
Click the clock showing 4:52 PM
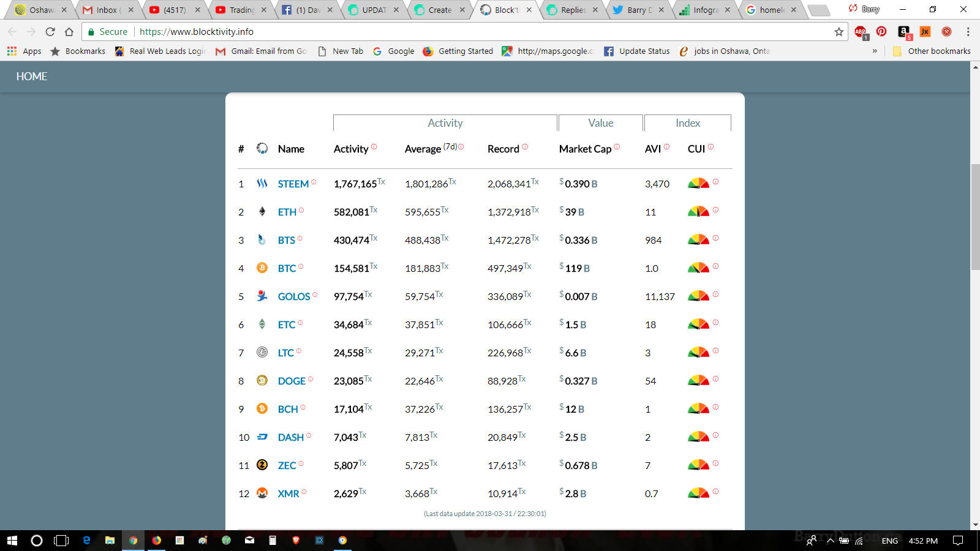923,541
